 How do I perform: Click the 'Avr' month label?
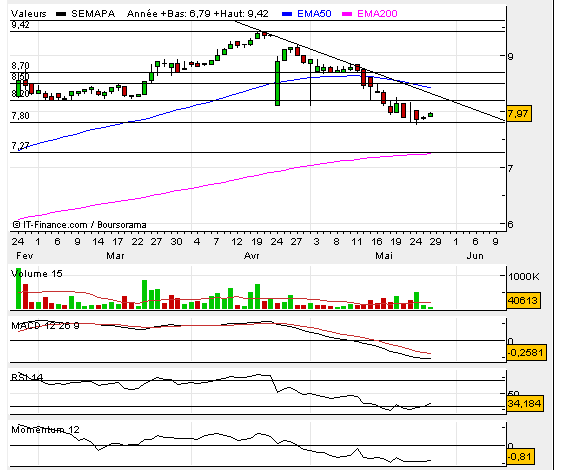(x=252, y=256)
